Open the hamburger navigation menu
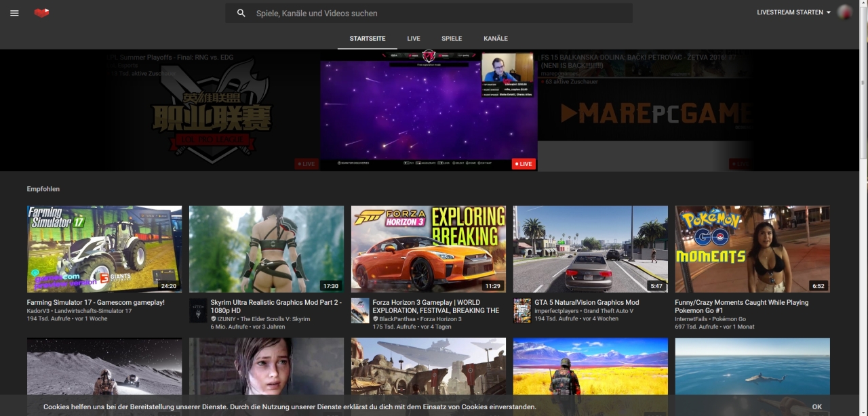 pyautogui.click(x=14, y=13)
